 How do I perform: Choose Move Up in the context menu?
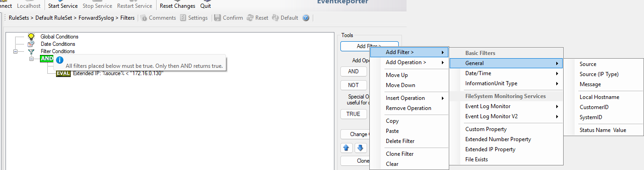point(409,75)
